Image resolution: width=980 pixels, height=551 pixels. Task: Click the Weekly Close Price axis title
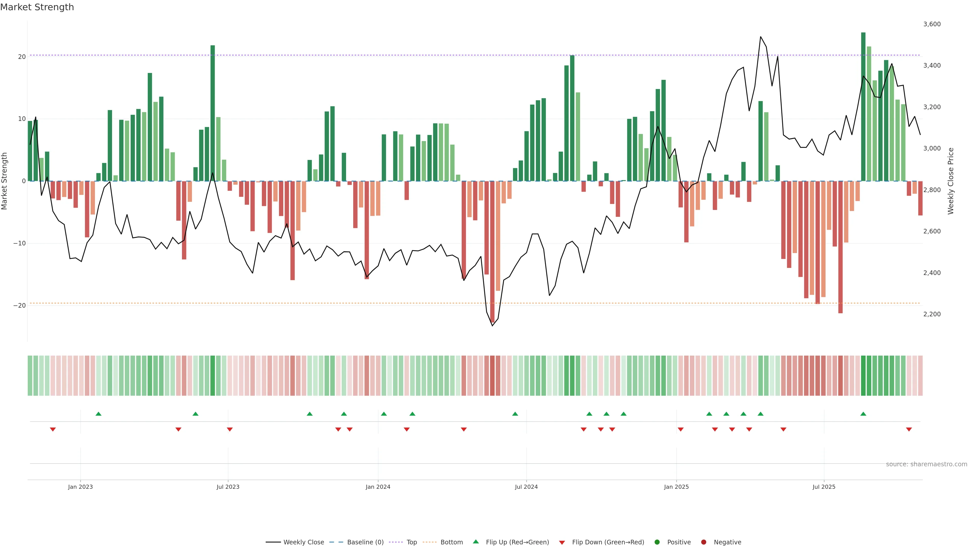coord(951,181)
